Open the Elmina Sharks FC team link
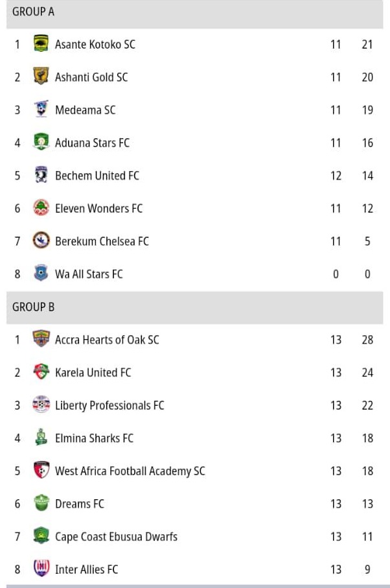390x588 pixels. point(94,438)
